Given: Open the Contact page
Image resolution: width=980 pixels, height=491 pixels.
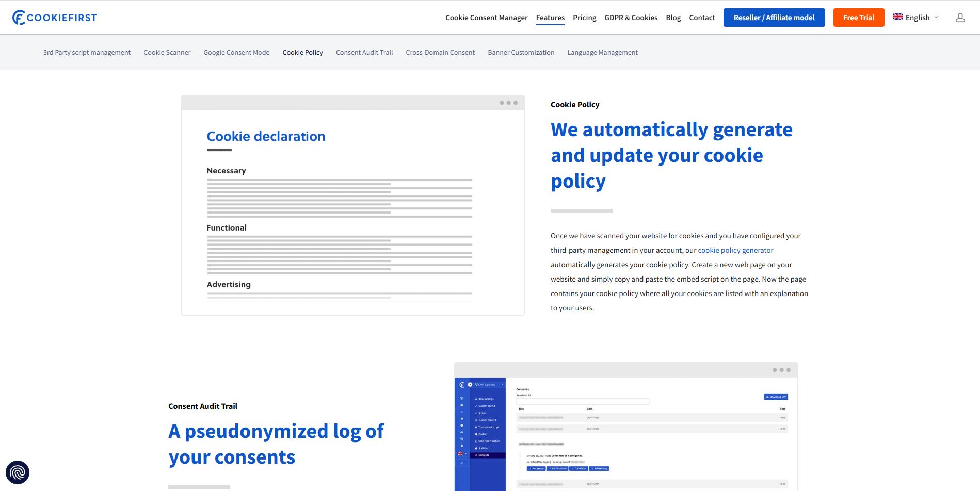Looking at the screenshot, I should click(702, 18).
